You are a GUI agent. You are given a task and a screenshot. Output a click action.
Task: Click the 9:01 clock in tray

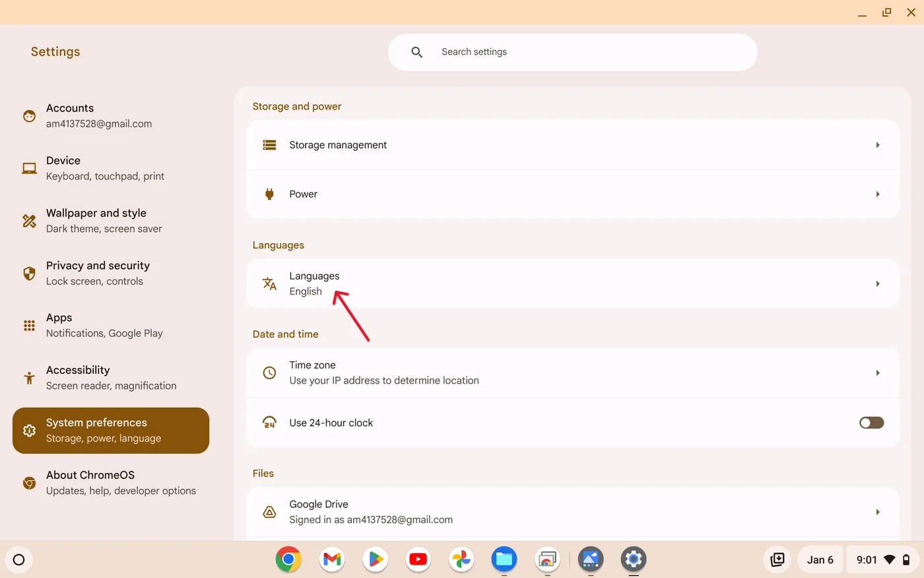click(x=867, y=560)
